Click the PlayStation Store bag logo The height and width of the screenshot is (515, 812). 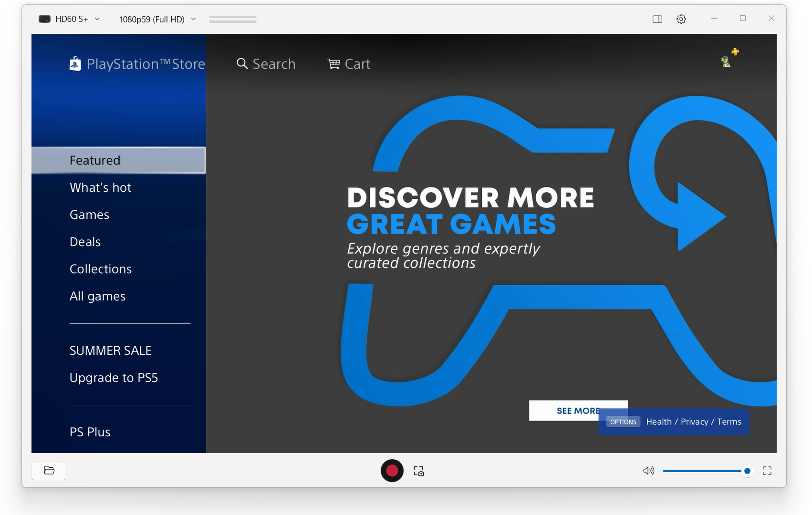[75, 63]
